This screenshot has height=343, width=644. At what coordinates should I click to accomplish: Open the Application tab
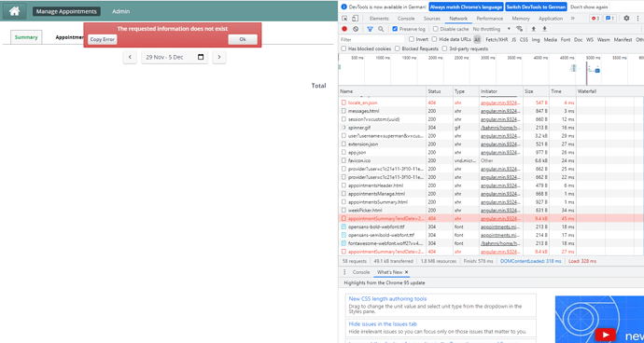551,19
